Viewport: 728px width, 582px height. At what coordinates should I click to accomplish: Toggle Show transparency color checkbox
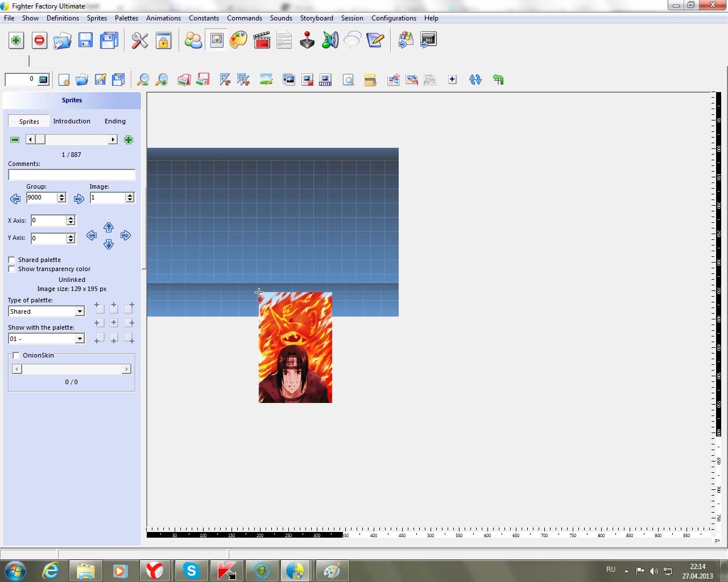[x=12, y=269]
